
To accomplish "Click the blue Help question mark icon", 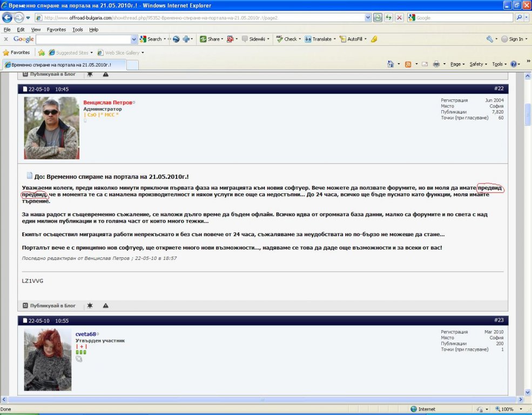I will coord(514,64).
